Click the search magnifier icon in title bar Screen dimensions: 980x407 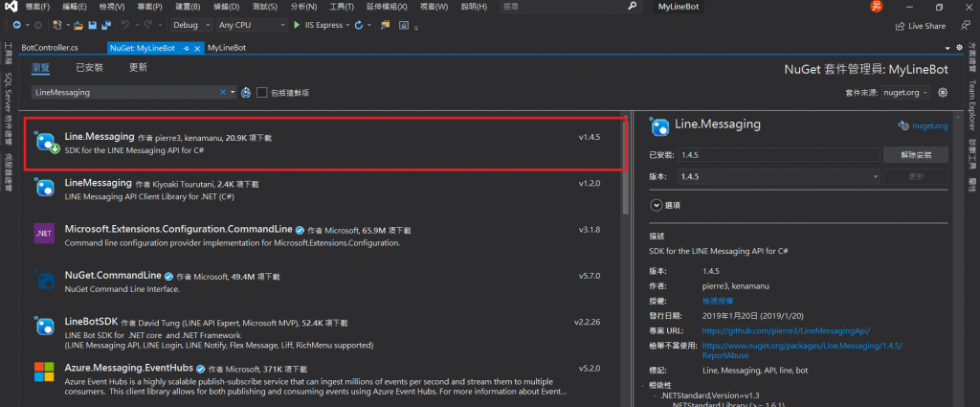point(633,7)
